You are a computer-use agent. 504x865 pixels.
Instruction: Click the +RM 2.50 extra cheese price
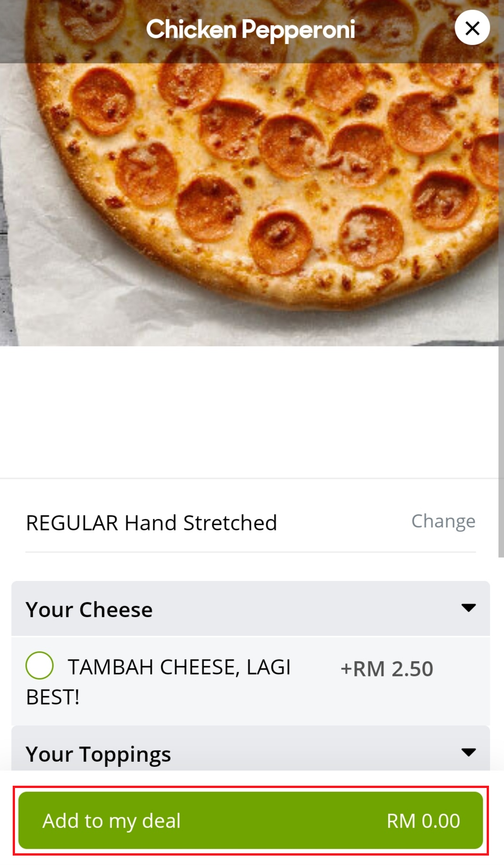coord(387,669)
